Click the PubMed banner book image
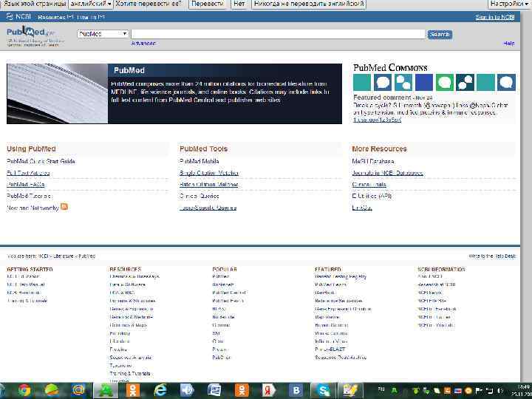This screenshot has width=532, height=399. [57, 94]
